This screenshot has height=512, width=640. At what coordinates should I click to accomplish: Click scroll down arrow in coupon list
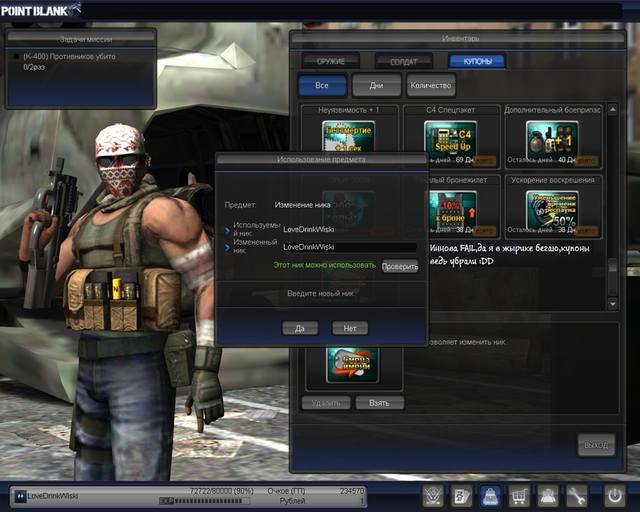[x=613, y=304]
